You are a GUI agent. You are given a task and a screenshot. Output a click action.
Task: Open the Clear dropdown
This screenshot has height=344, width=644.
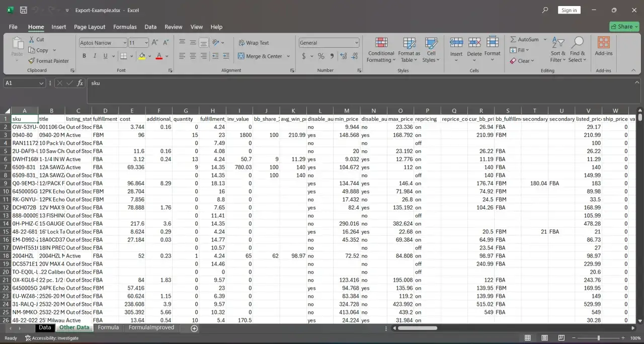pyautogui.click(x=521, y=61)
